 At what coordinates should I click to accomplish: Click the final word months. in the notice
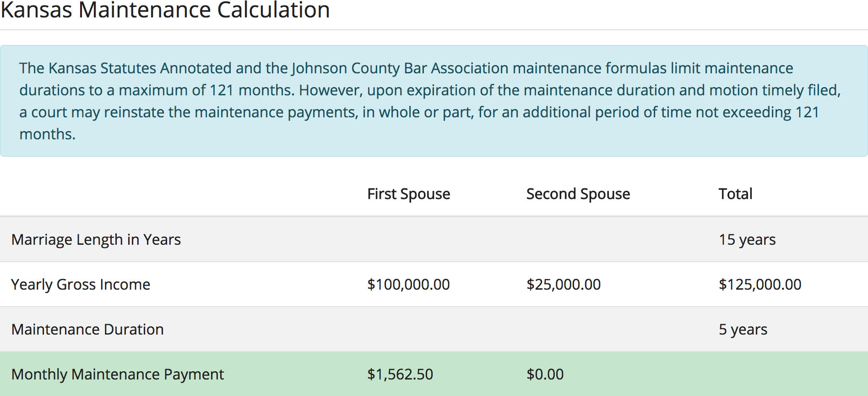(x=47, y=134)
